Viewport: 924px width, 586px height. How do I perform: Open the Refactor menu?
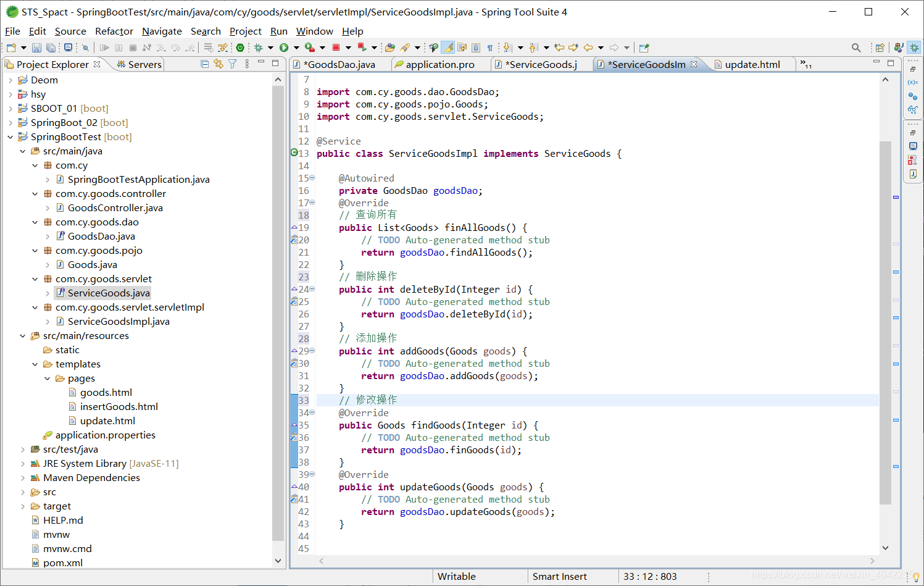pos(114,31)
